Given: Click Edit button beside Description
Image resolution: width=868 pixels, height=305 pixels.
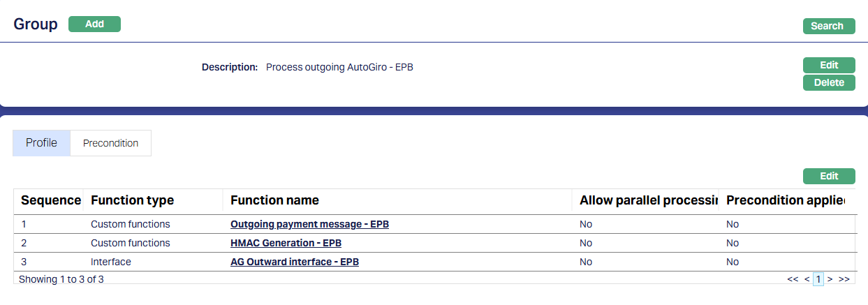Looking at the screenshot, I should tap(829, 66).
